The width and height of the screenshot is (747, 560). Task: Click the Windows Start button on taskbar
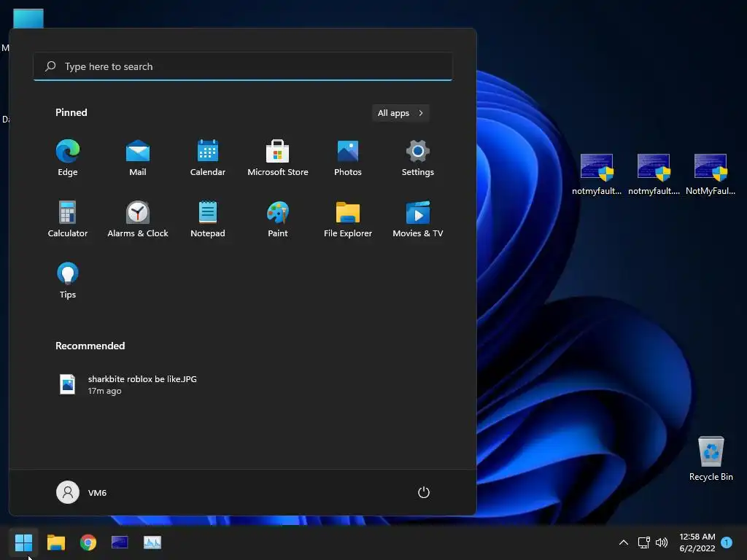(23, 542)
